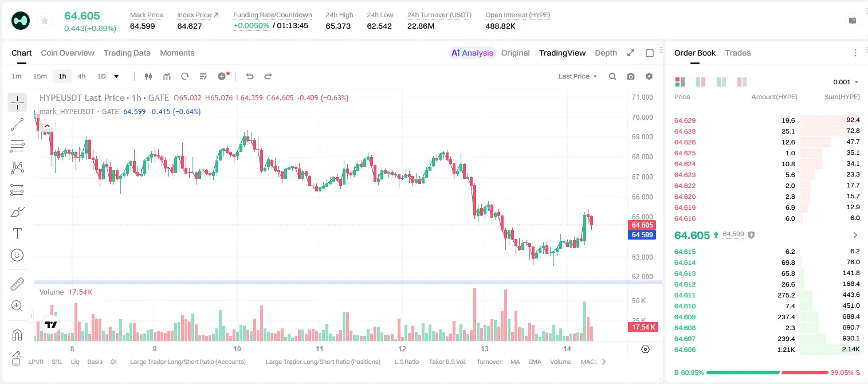Change the candlestick chart style
This screenshot has height=384, width=868.
pos(148,76)
